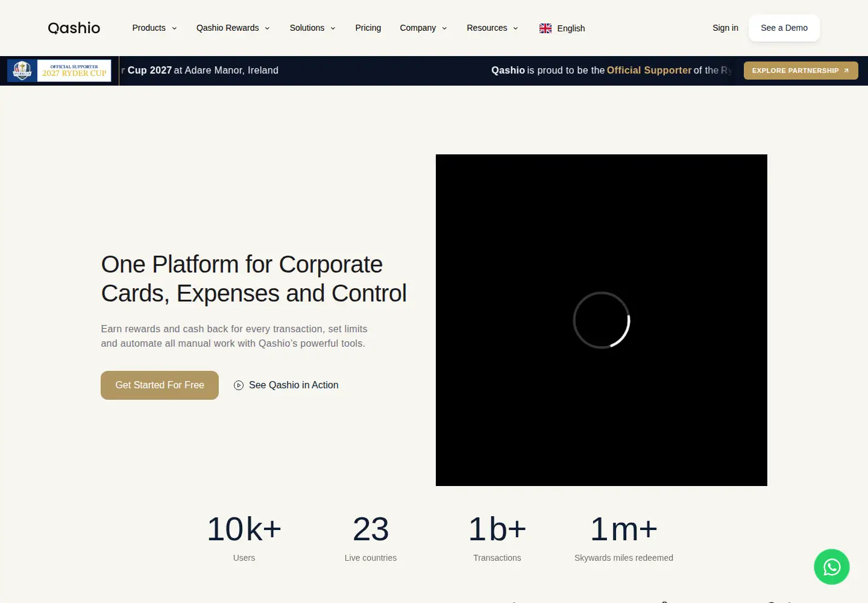
Task: Open the WhatsApp chat bubble
Action: [x=832, y=567]
